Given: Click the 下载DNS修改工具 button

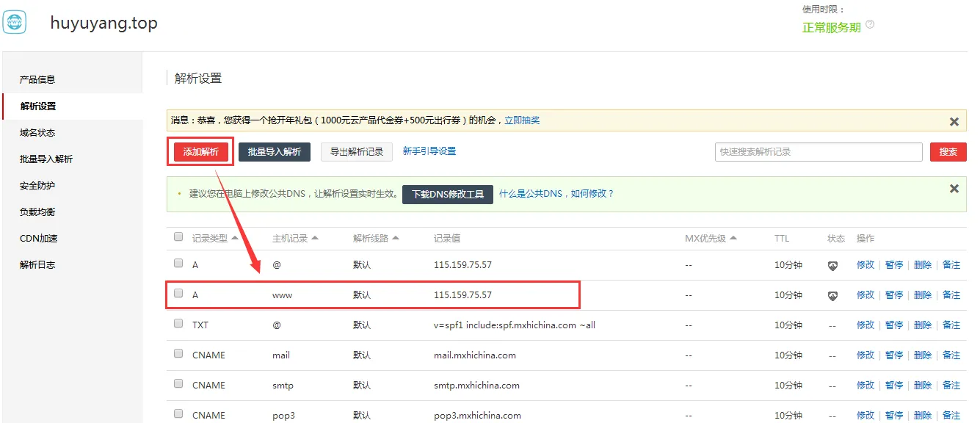Looking at the screenshot, I should click(448, 194).
